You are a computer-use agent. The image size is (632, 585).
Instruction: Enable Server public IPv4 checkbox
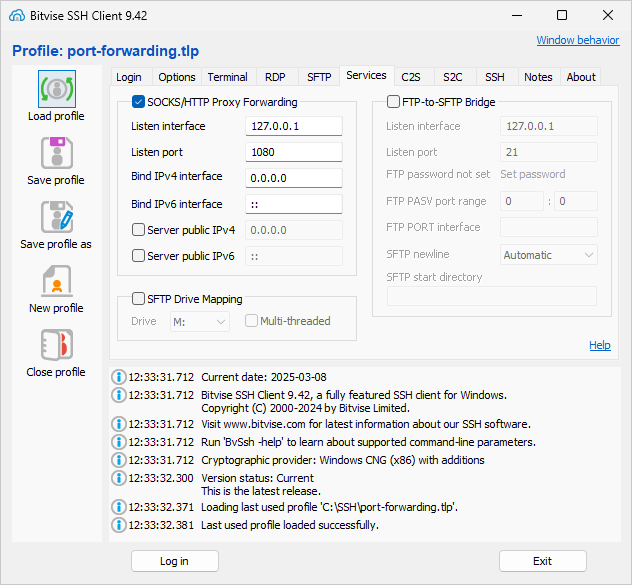click(138, 230)
